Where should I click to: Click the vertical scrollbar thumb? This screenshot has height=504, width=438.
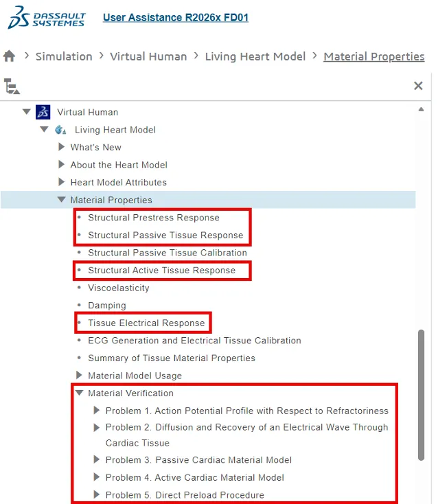(x=421, y=395)
